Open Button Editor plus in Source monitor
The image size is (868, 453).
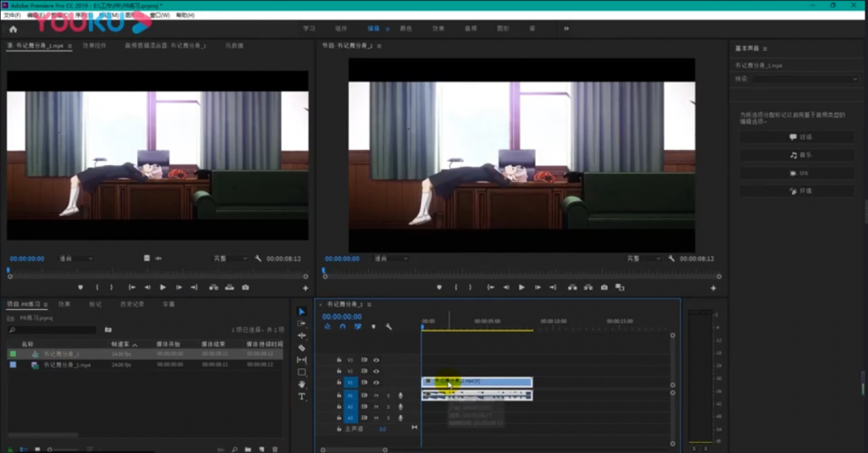click(x=305, y=288)
